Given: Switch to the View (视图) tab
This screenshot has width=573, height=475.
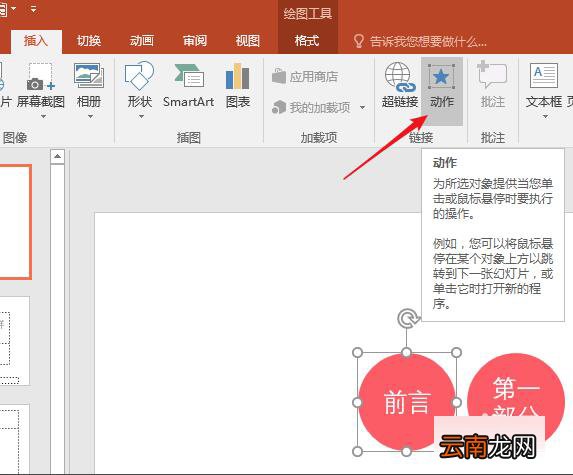Looking at the screenshot, I should coord(247,41).
